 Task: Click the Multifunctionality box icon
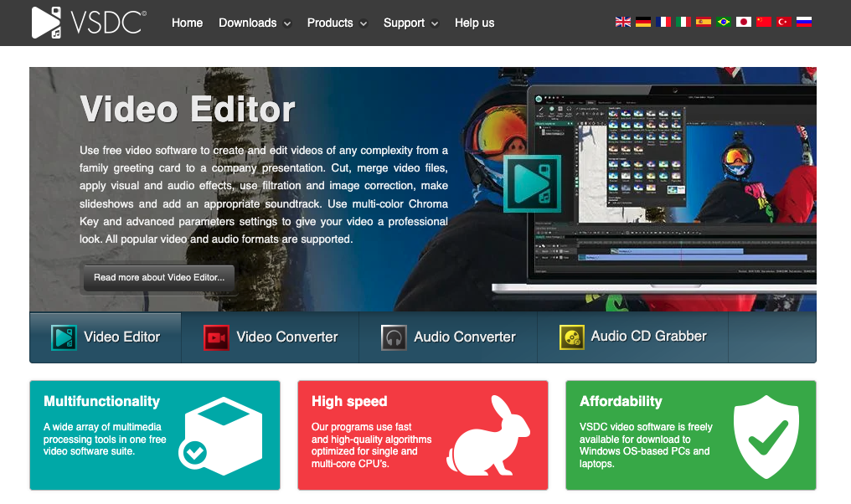click(x=221, y=435)
